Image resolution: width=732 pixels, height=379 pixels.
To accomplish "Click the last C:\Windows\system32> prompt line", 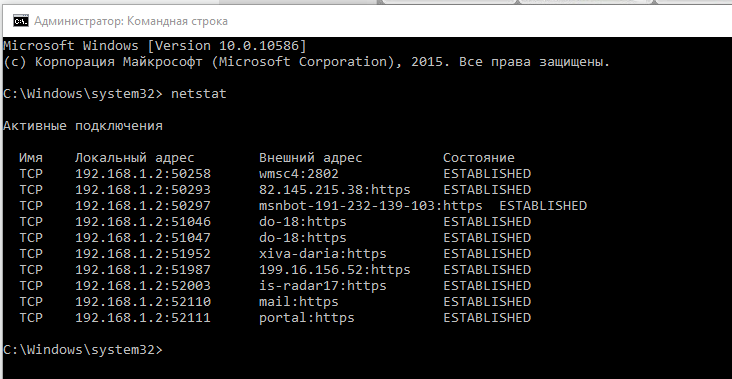I will [x=83, y=349].
